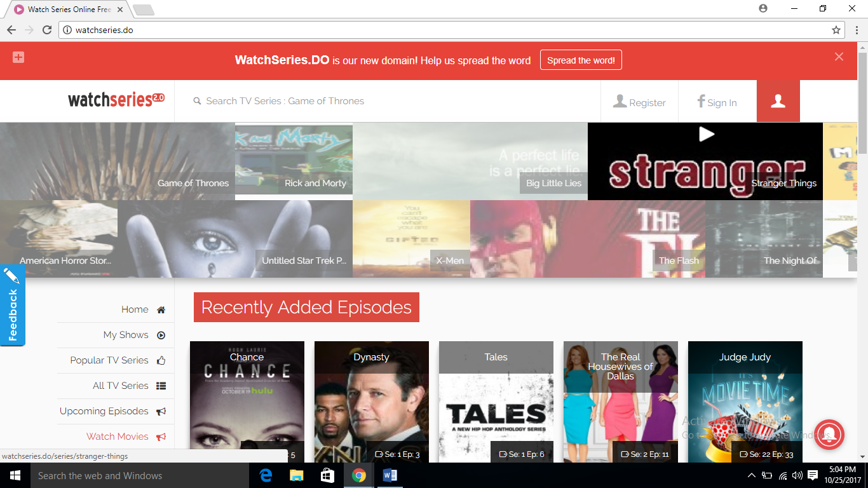This screenshot has height=488, width=868.
Task: Dismiss the red domain banner
Action: 839,57
